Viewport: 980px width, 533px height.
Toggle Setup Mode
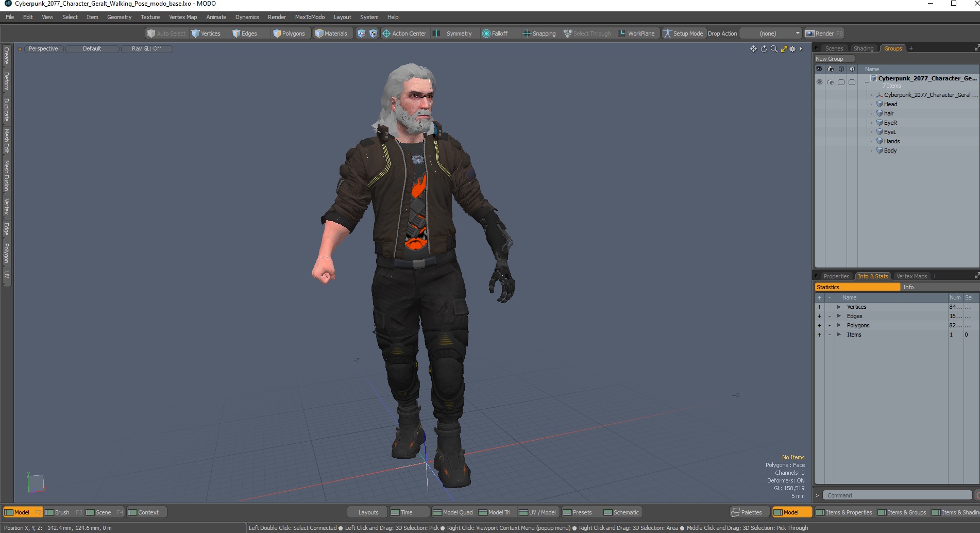pos(683,34)
